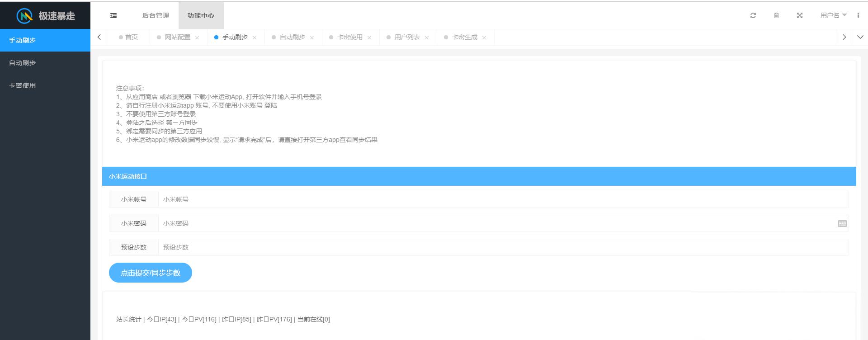Focus the 小米帐号 input field

tap(503, 199)
